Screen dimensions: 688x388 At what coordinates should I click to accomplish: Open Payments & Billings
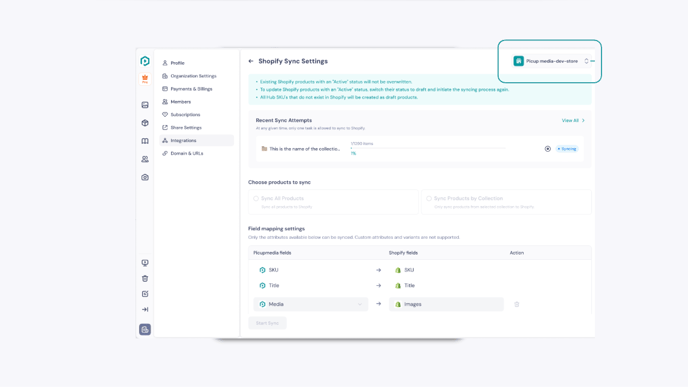tap(196, 89)
